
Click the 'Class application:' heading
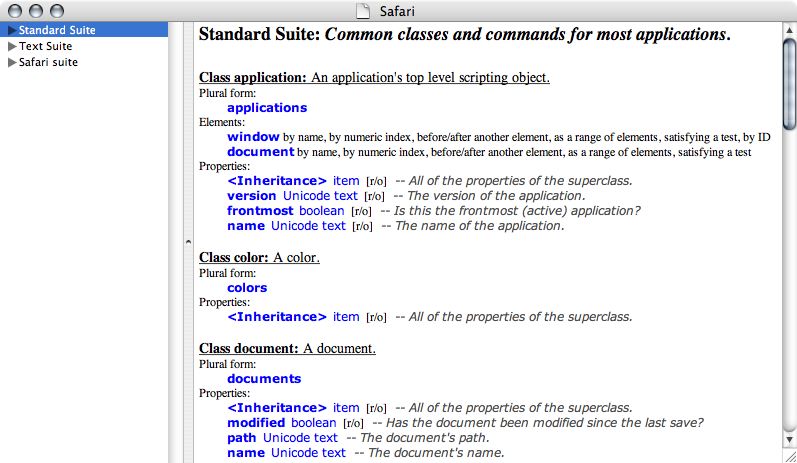pyautogui.click(x=253, y=77)
